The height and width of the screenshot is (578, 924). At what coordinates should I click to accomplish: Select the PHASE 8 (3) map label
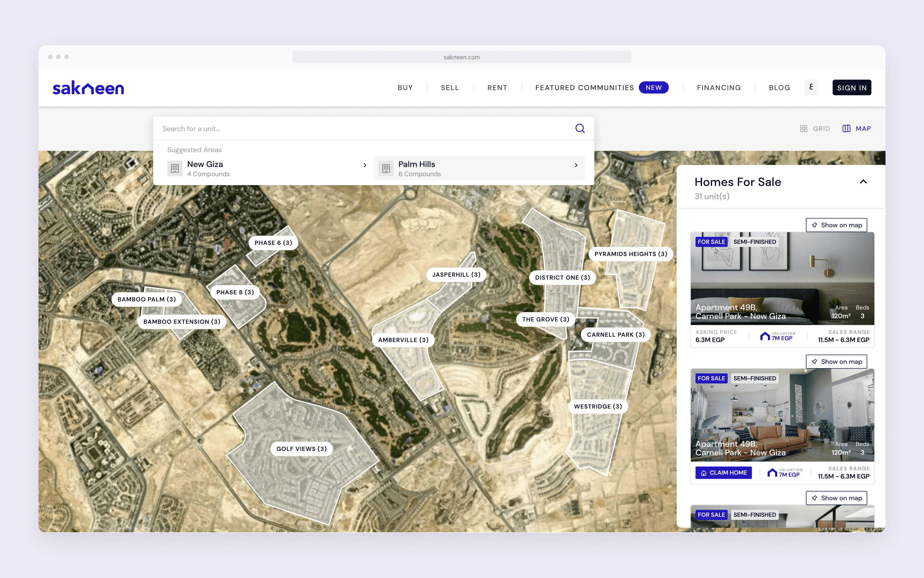235,292
